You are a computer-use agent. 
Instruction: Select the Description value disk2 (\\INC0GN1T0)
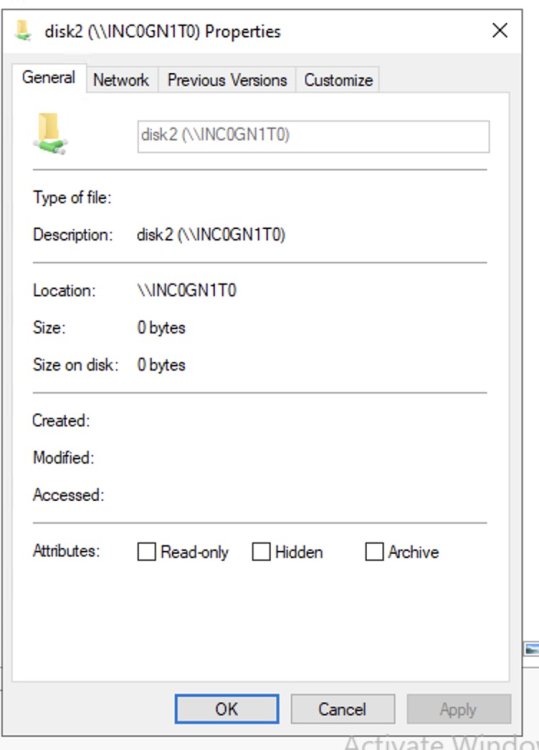pos(211,235)
